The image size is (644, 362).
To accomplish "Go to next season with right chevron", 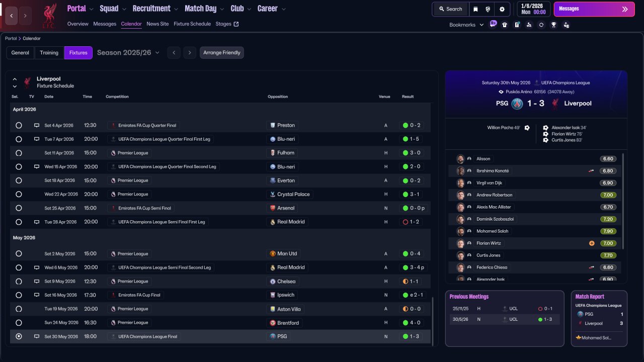I will (190, 53).
